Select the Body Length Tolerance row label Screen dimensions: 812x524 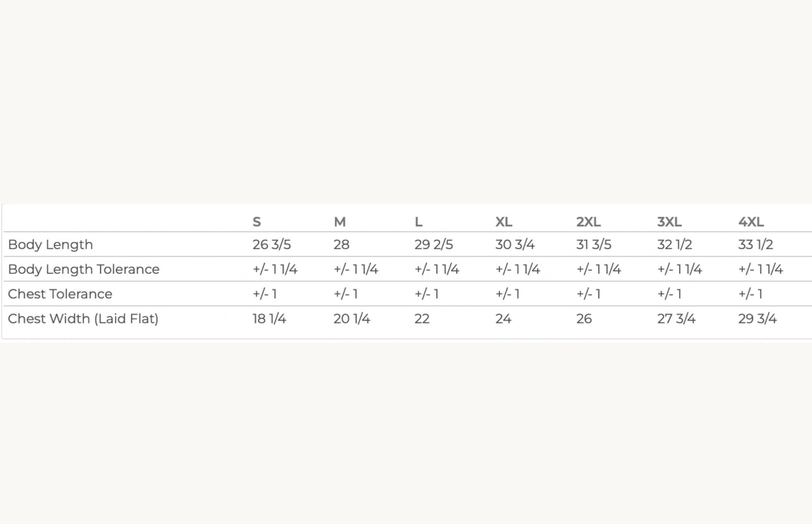point(83,269)
